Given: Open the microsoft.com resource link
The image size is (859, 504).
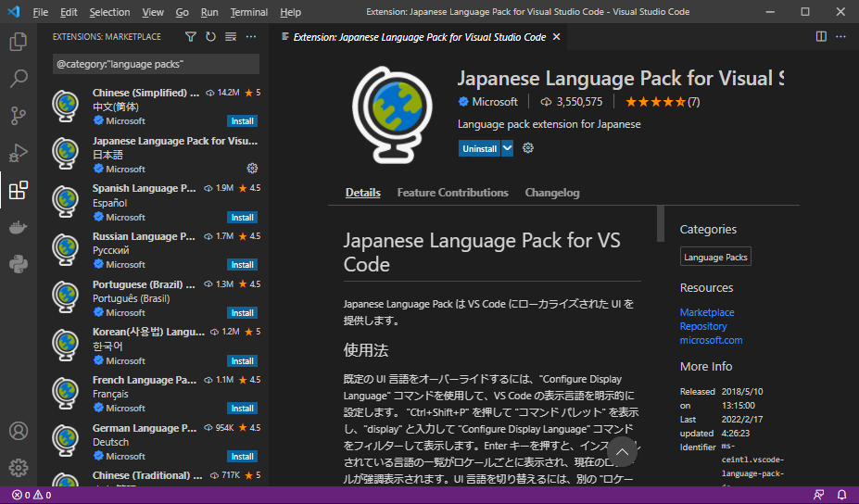Looking at the screenshot, I should tap(711, 340).
